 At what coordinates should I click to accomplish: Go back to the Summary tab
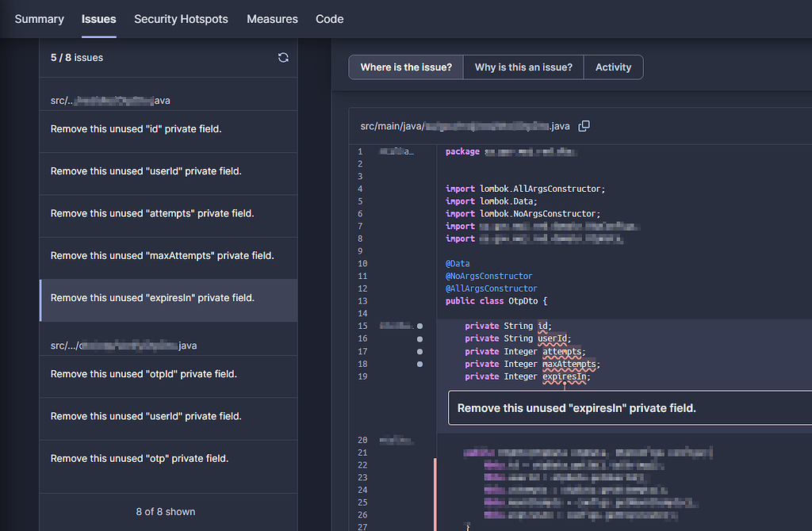click(x=39, y=18)
